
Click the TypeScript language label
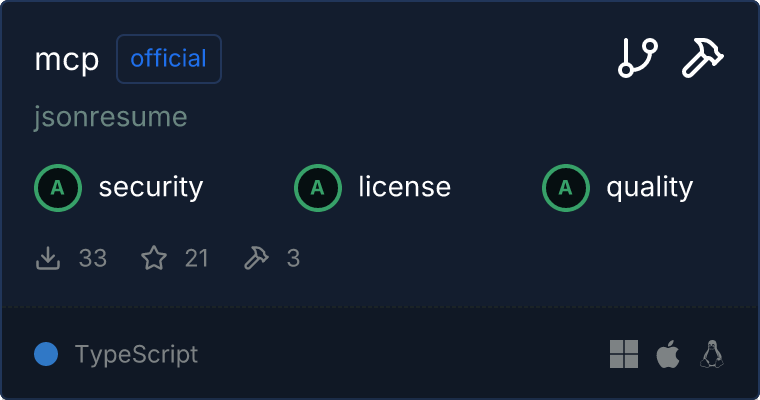136,354
